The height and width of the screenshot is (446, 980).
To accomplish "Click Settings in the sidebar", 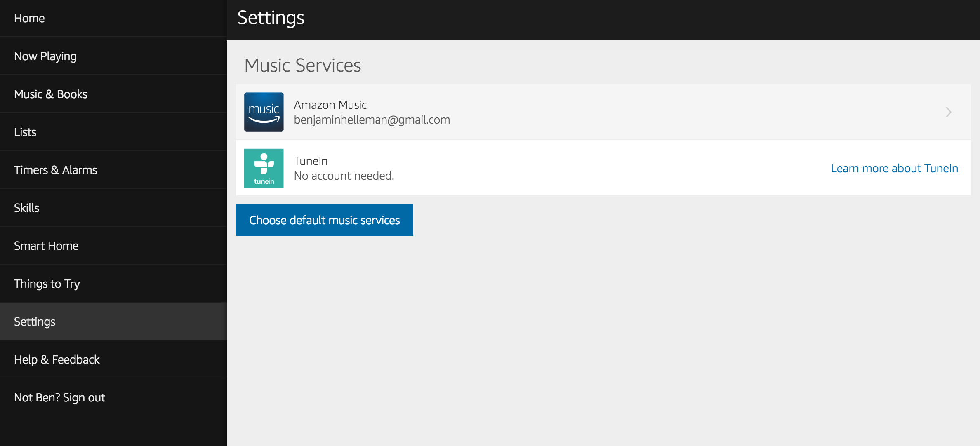I will tap(113, 322).
